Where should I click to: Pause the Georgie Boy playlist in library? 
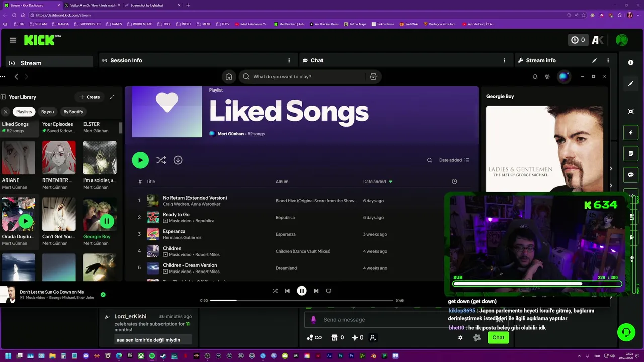107,221
